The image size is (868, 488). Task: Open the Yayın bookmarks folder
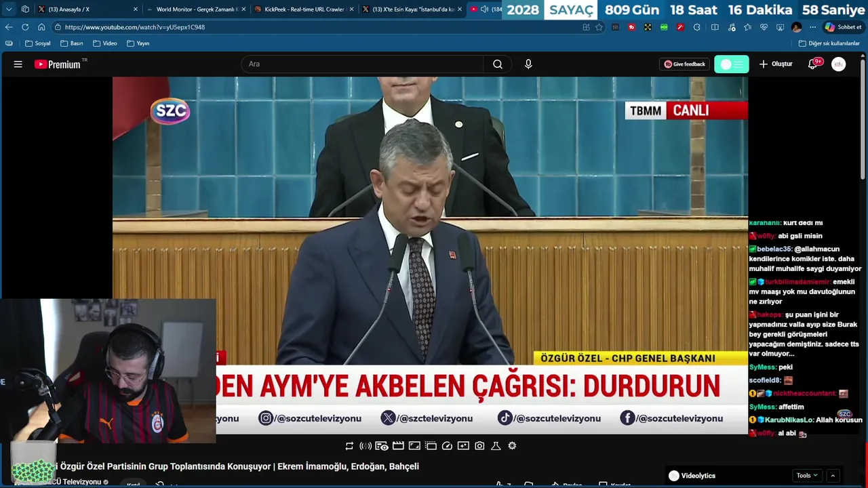point(138,43)
